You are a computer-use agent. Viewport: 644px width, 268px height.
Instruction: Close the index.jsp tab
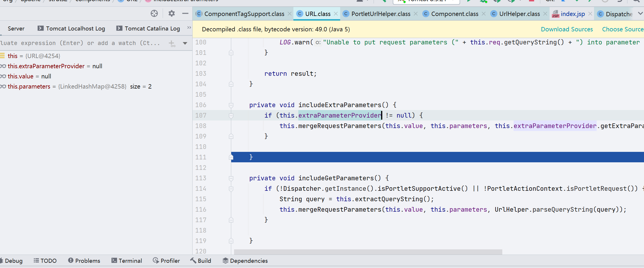590,14
